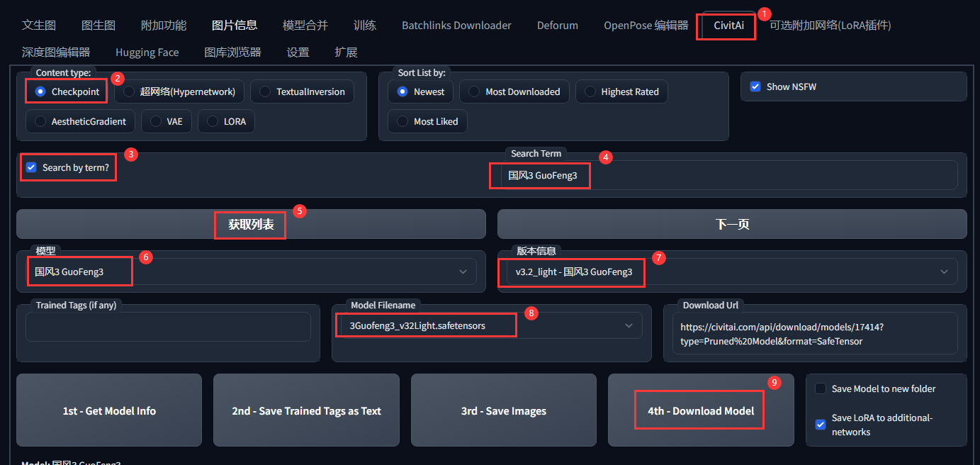
Task: Open the 扩展 tab
Action: click(x=346, y=52)
